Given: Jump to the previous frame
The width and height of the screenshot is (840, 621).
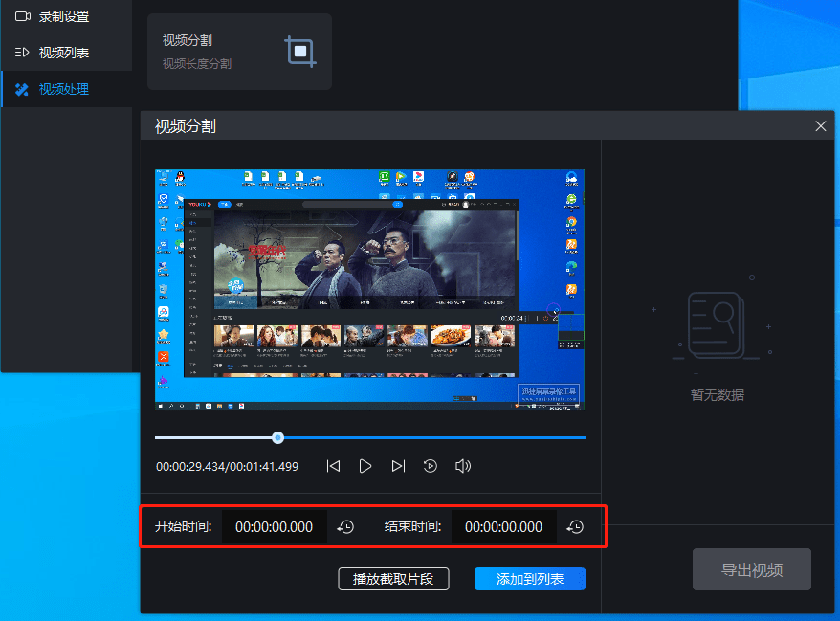Looking at the screenshot, I should 333,466.
